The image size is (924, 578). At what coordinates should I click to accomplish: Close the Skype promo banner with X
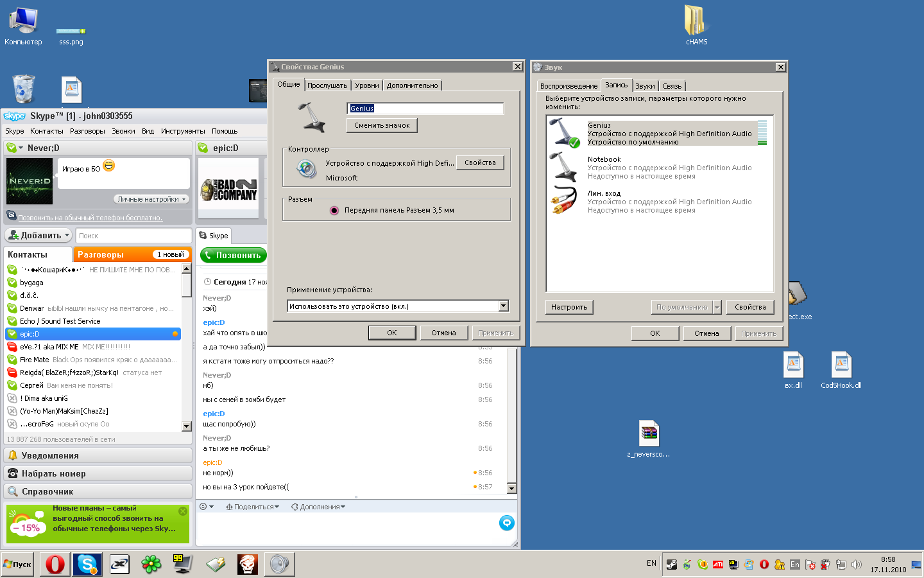tap(183, 511)
